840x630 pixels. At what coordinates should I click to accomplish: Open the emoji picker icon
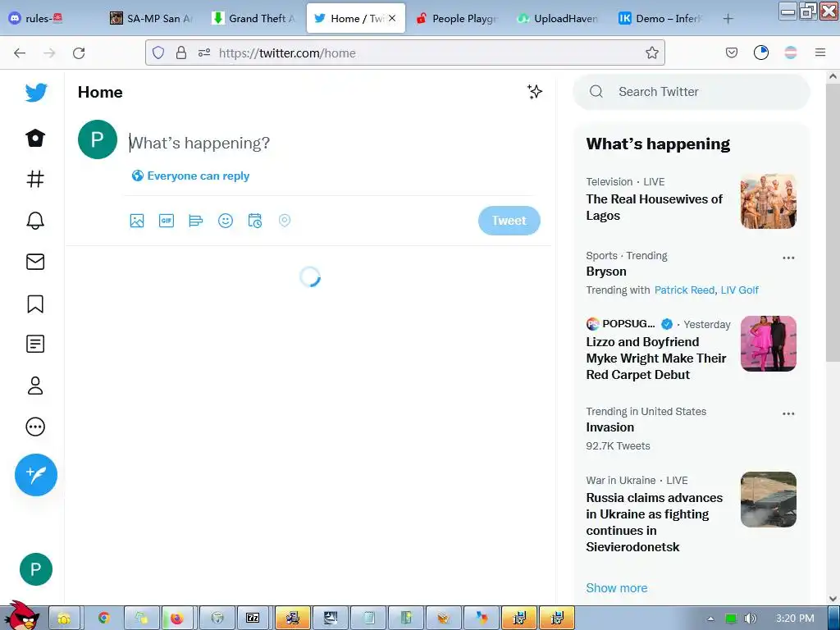click(226, 220)
